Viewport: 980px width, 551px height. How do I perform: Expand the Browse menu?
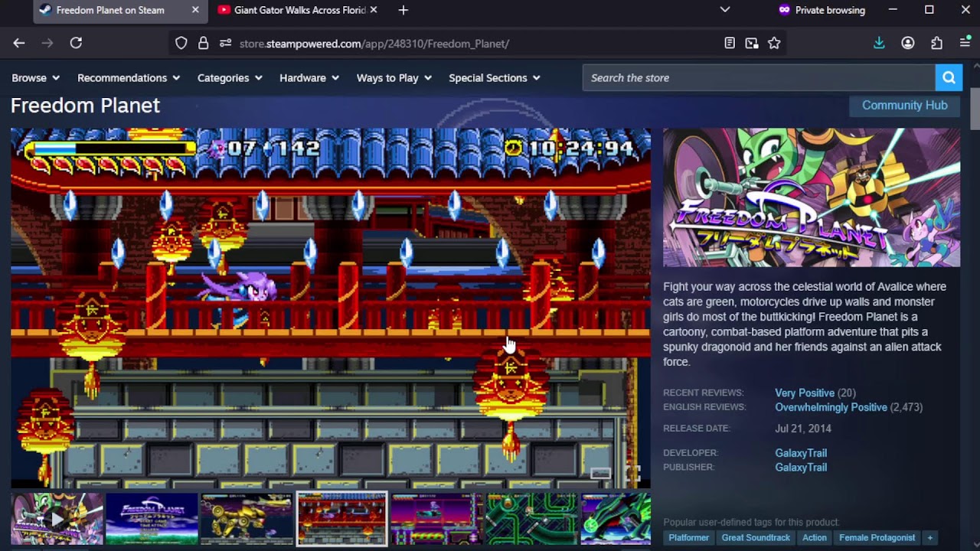[x=36, y=78]
